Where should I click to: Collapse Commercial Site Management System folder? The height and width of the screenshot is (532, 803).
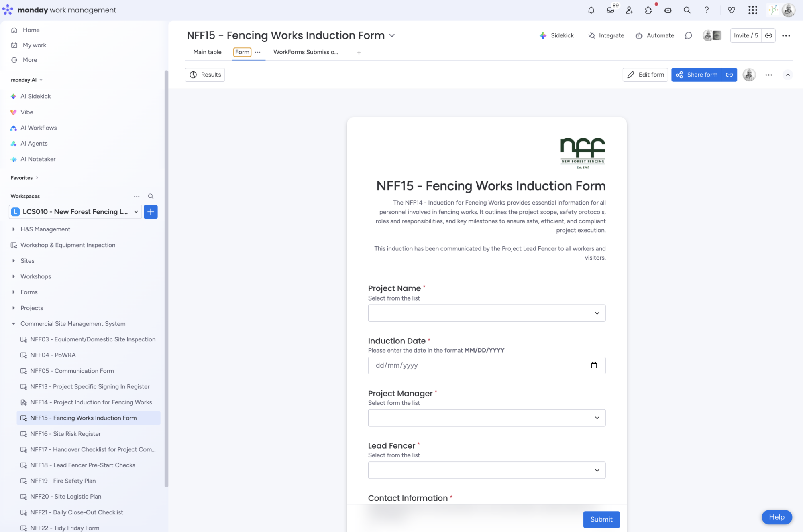(14, 323)
